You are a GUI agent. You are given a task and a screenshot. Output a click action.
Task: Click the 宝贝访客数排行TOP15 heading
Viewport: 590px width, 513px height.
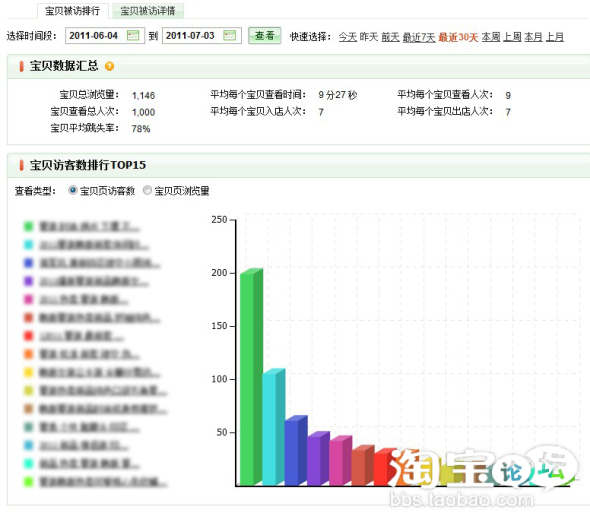tap(88, 165)
